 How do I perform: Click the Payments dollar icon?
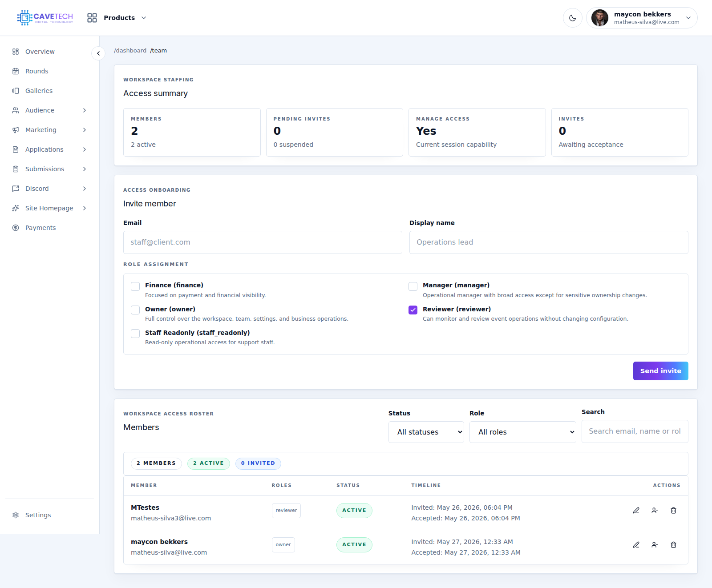click(x=16, y=228)
